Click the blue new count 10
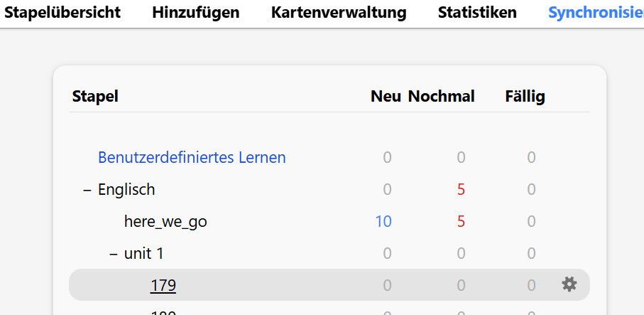Image resolution: width=644 pixels, height=315 pixels. pyautogui.click(x=383, y=222)
